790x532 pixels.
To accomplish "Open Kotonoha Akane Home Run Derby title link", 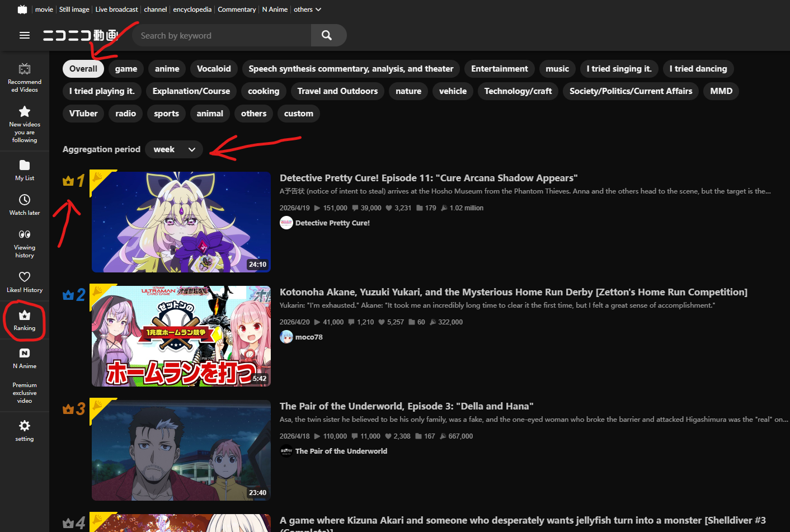I will (x=514, y=292).
